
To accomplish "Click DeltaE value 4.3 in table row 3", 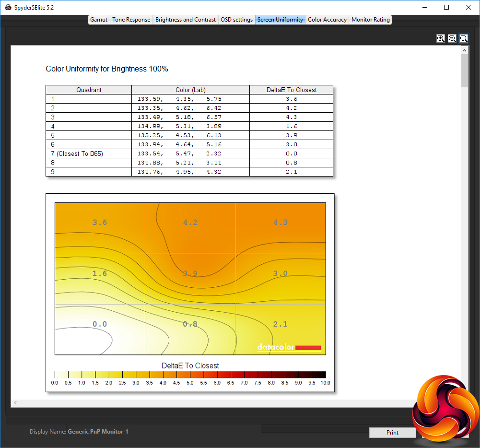I will point(292,117).
